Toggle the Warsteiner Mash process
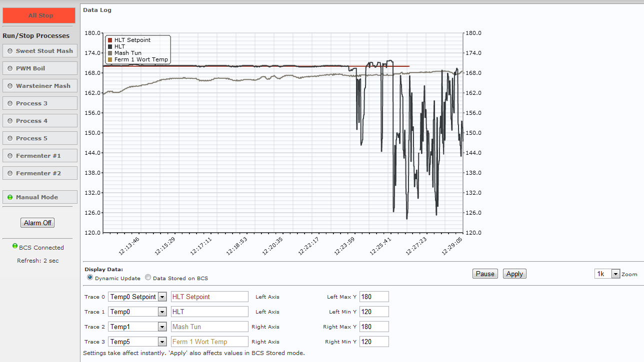 coord(40,86)
